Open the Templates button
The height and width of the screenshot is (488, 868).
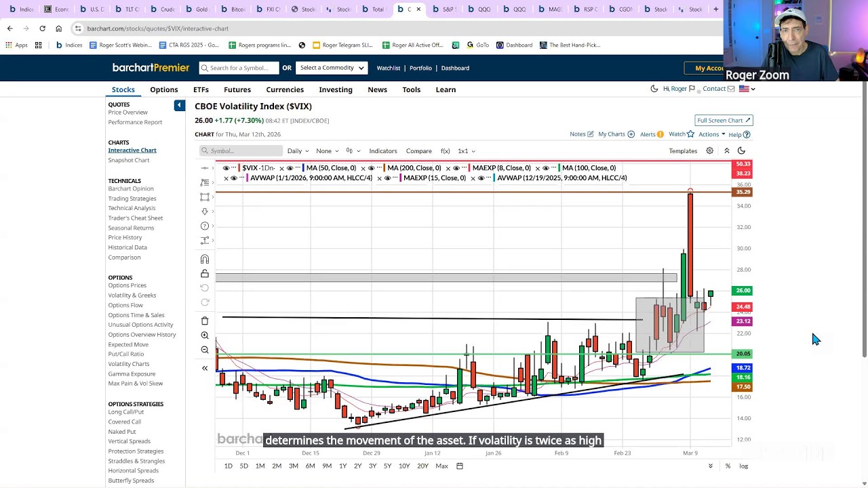click(683, 151)
